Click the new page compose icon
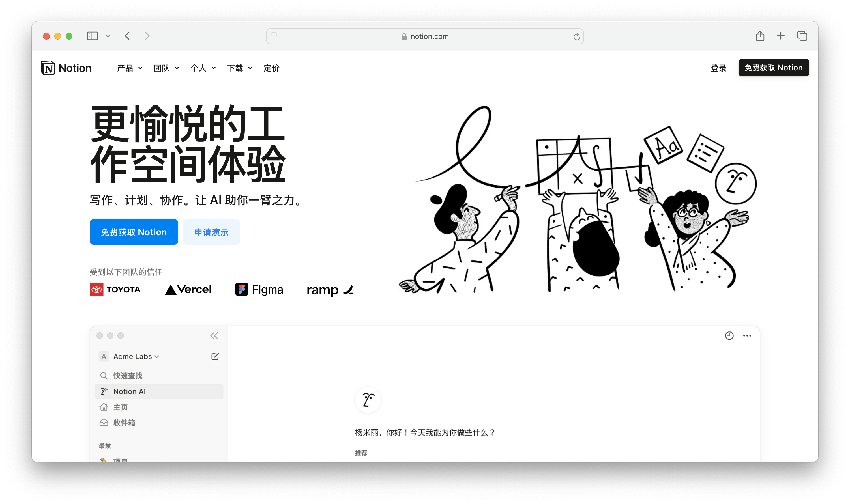Viewport: 850px width, 504px height. [215, 357]
